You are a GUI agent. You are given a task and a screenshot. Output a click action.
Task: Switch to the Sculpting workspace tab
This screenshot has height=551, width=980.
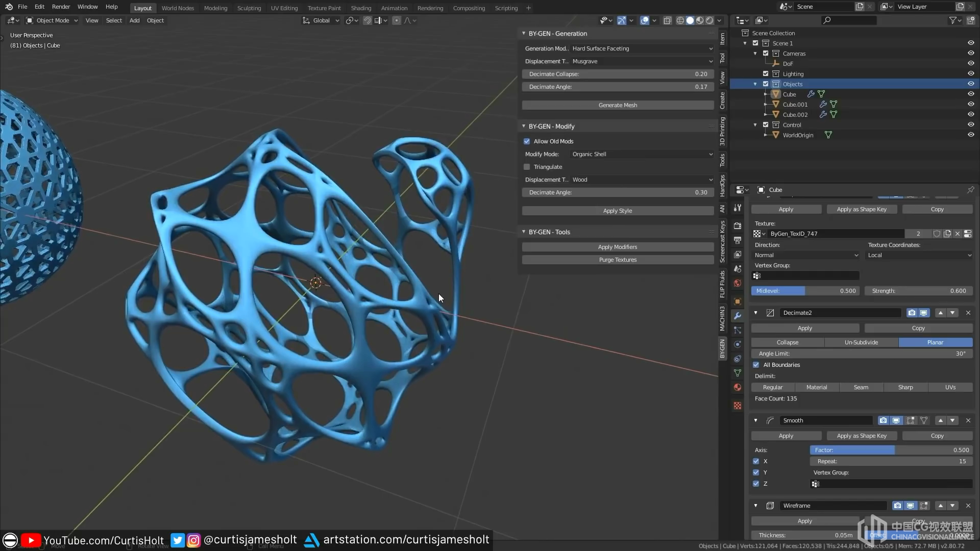249,8
